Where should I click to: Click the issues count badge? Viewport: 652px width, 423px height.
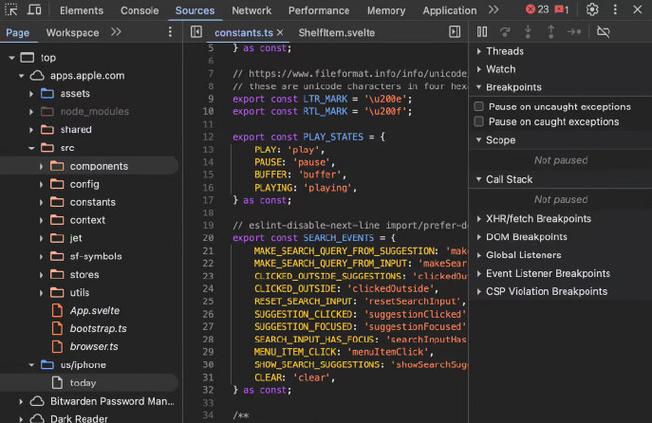click(x=561, y=10)
